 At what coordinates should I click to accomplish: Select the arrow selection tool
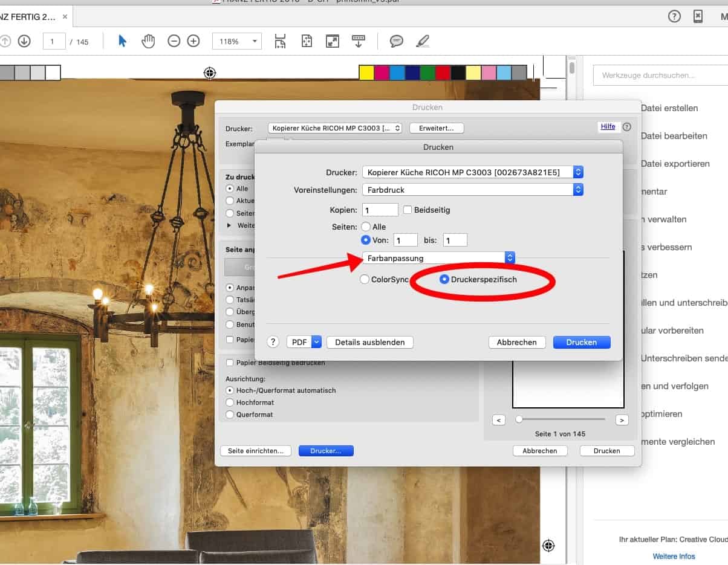click(x=123, y=41)
